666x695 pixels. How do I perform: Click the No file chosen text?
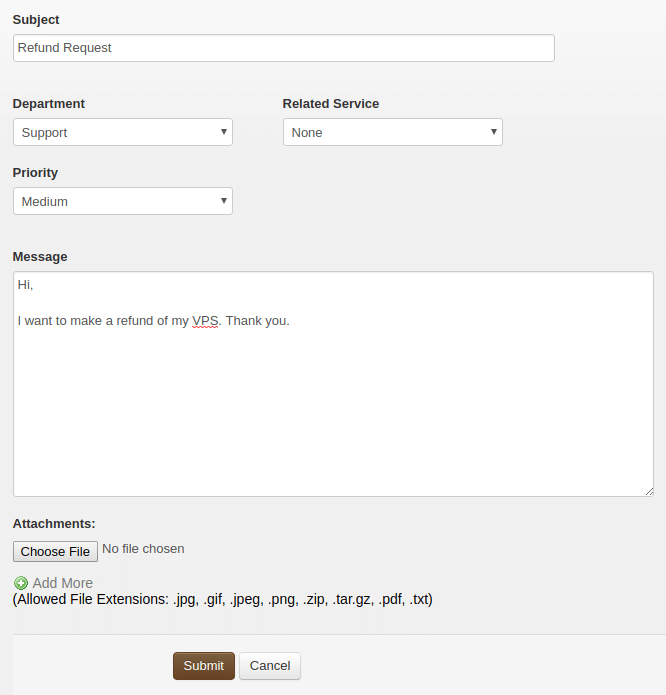pos(143,549)
